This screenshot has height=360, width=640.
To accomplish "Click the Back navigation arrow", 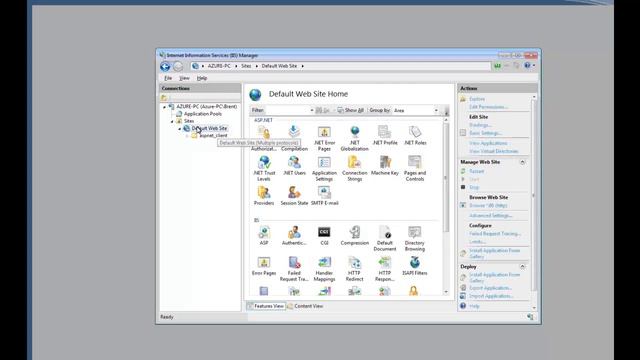I will click(165, 66).
